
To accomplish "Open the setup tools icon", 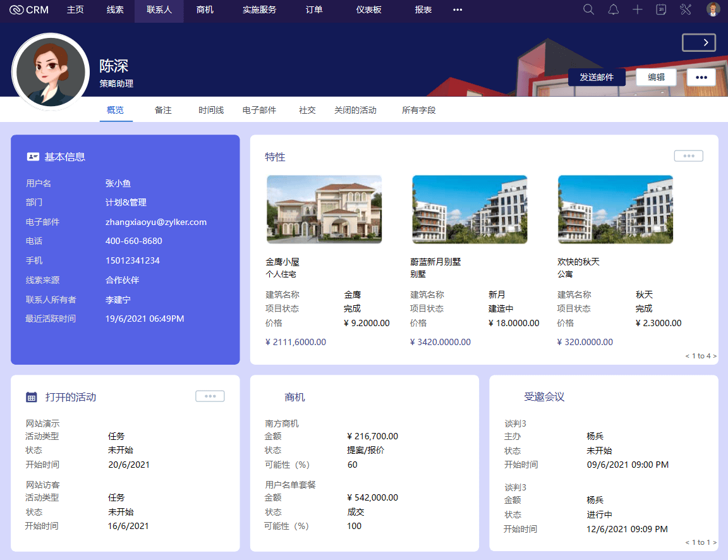I will (x=686, y=9).
